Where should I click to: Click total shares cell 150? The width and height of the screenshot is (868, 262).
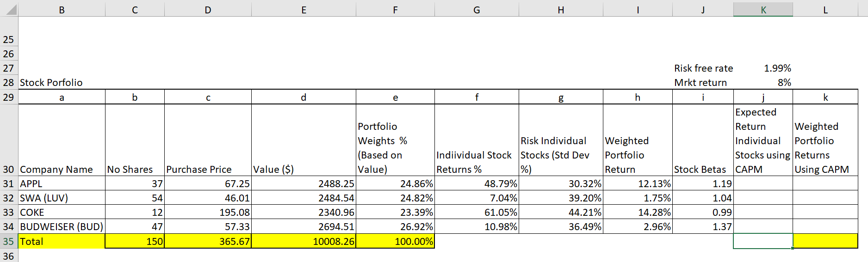point(135,241)
